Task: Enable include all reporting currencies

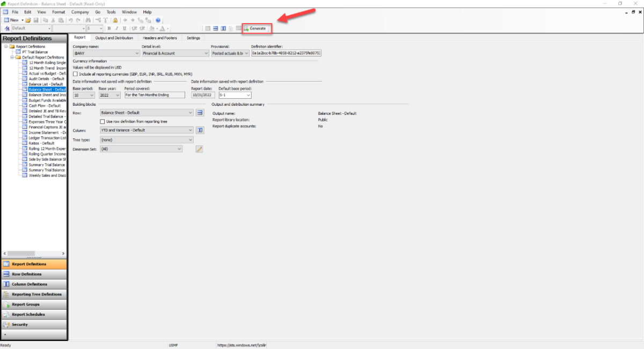Action: (x=76, y=74)
